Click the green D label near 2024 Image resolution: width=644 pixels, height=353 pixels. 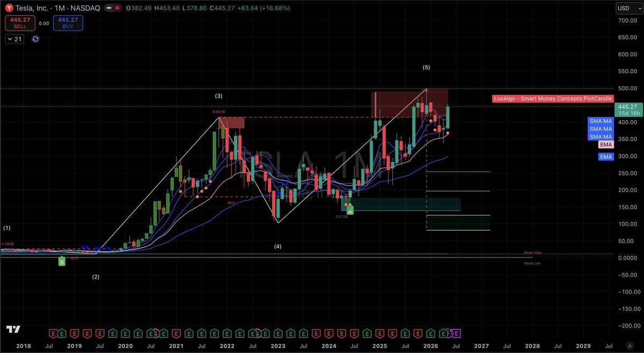(350, 211)
